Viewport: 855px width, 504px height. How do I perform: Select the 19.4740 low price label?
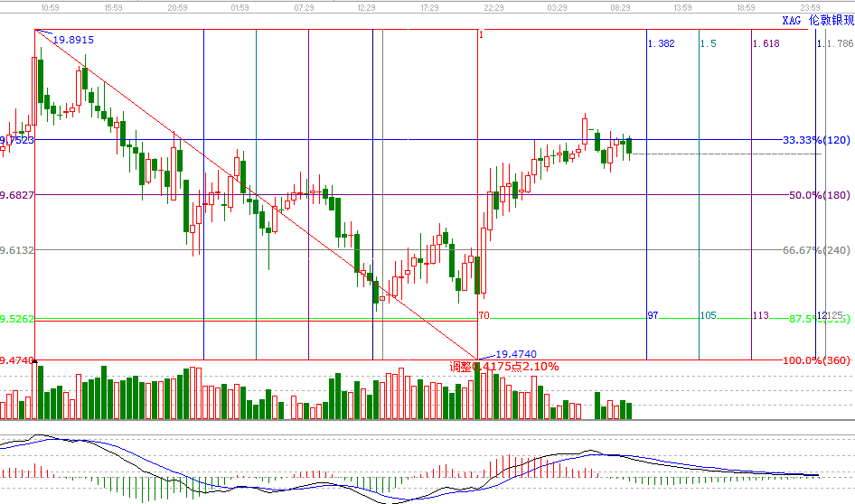[516, 354]
